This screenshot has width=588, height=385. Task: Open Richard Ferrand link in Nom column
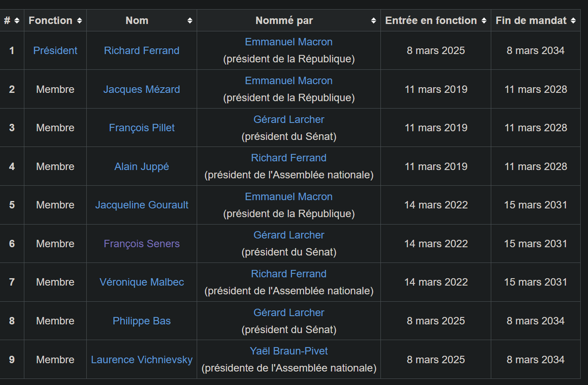tap(142, 50)
